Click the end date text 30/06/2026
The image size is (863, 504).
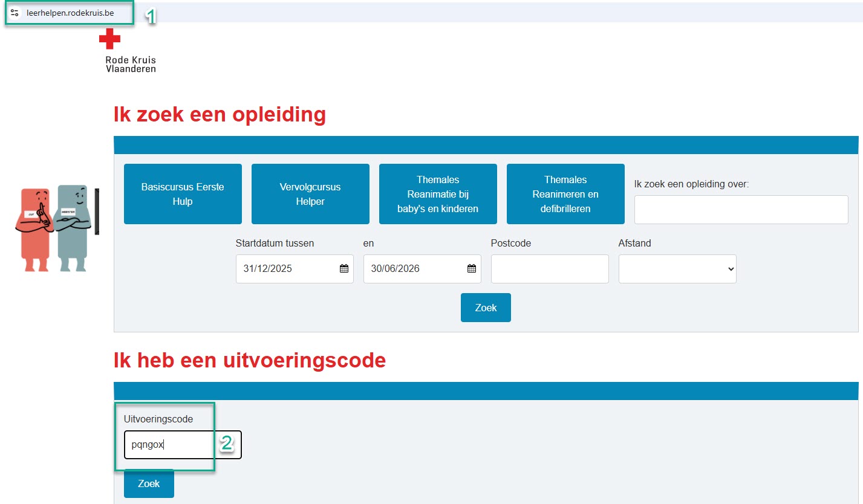[396, 269]
